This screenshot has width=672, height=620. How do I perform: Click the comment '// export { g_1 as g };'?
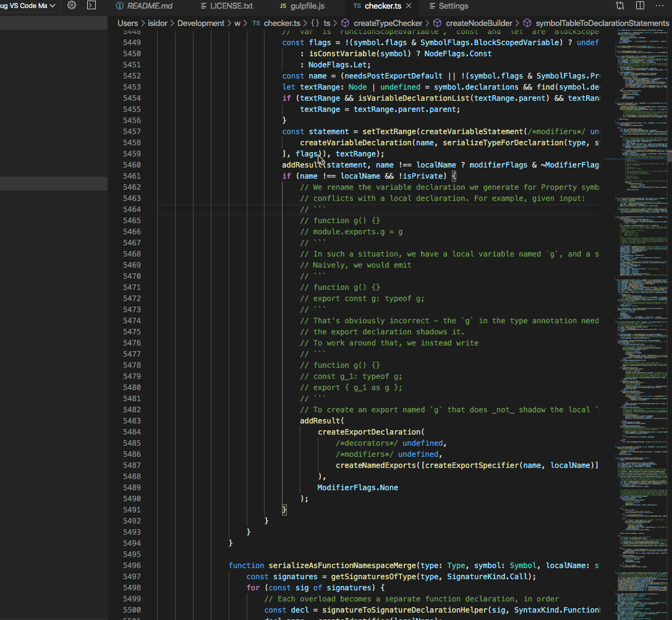tap(351, 388)
